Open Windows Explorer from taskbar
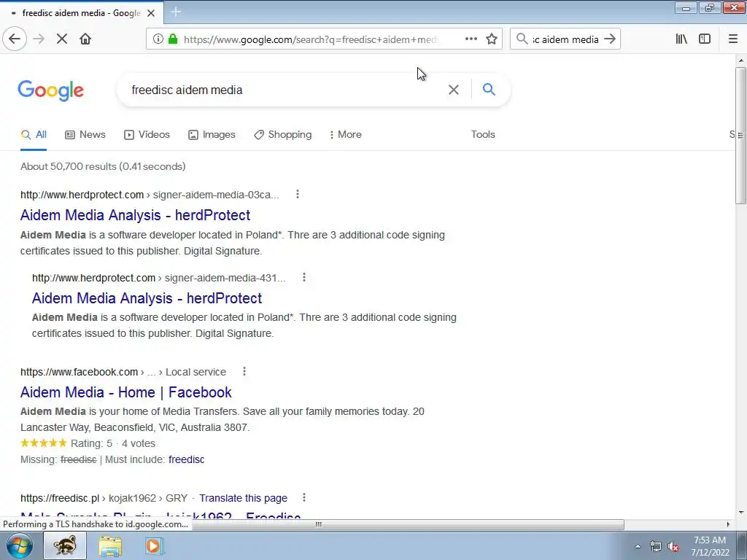This screenshot has height=560, width=747. tap(110, 545)
